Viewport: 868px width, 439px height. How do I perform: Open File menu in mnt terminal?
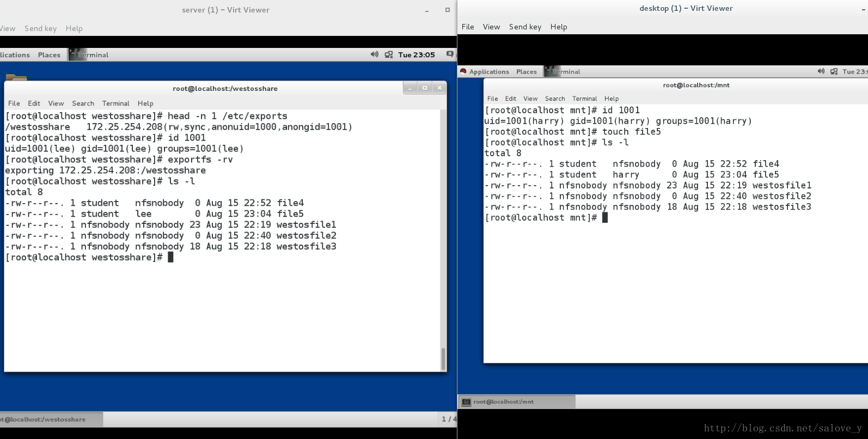[x=493, y=99]
